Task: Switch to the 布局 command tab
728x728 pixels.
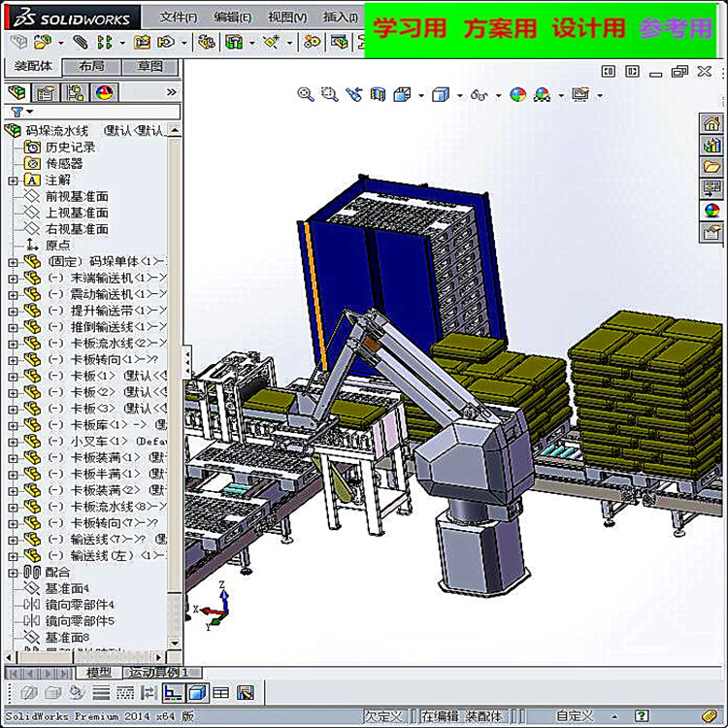Action: [x=91, y=66]
